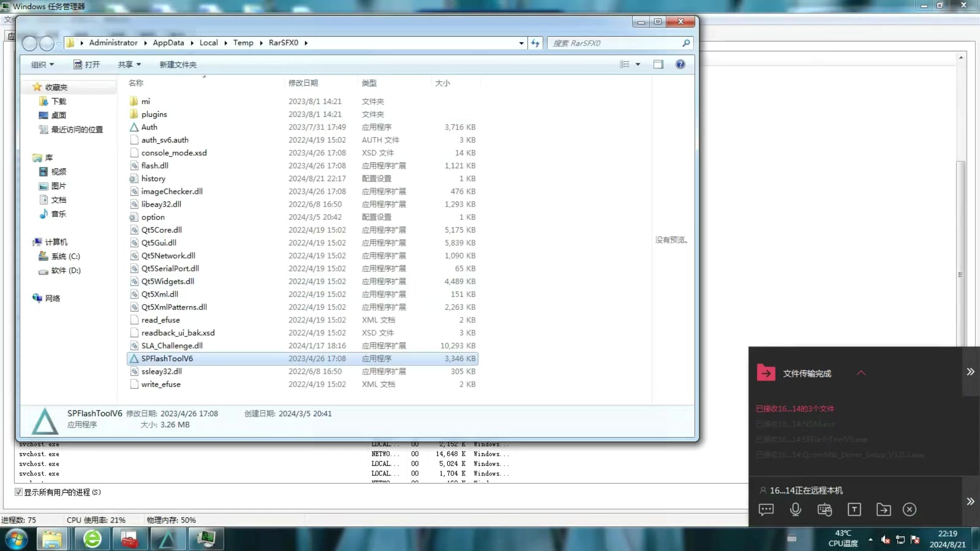Click the tray network icon

[900, 540]
